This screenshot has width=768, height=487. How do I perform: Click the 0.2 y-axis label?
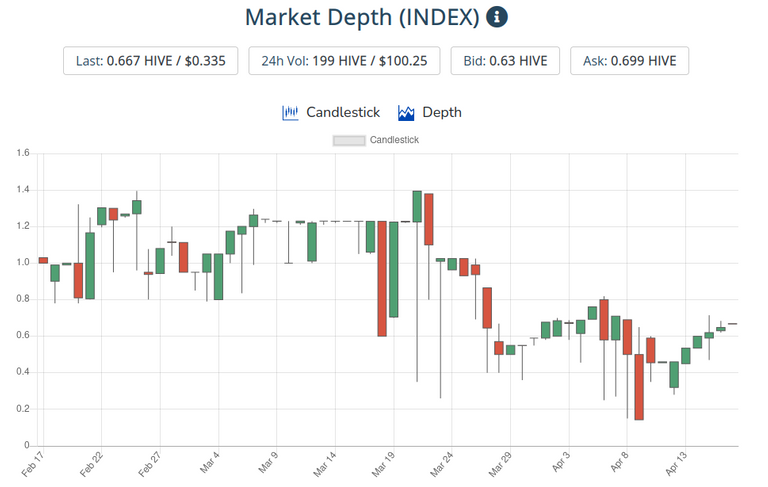(23, 409)
